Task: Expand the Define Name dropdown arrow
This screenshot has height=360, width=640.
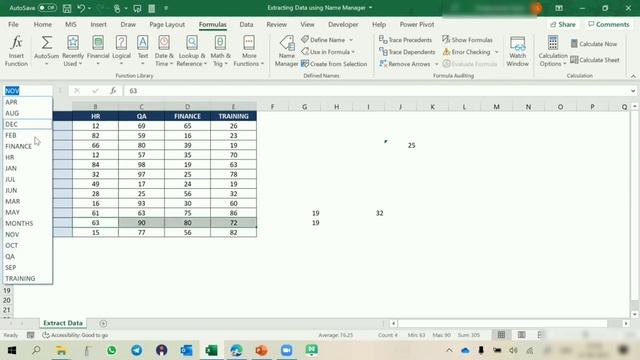Action: tap(351, 40)
